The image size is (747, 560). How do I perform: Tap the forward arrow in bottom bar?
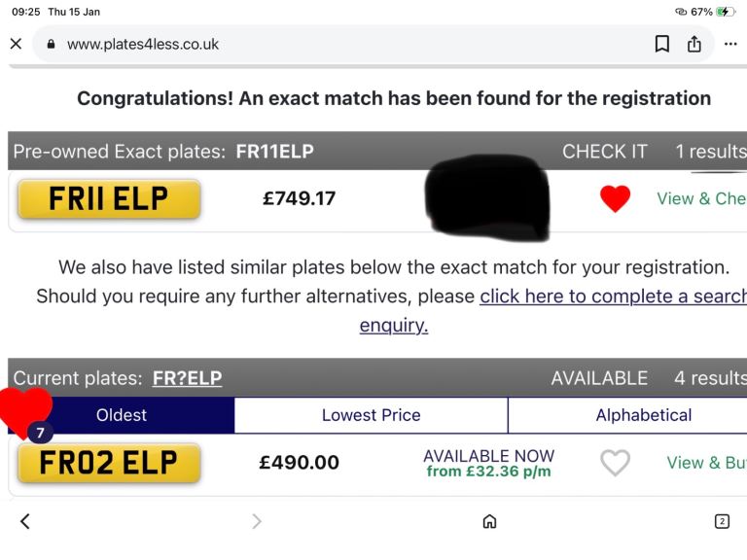257,521
